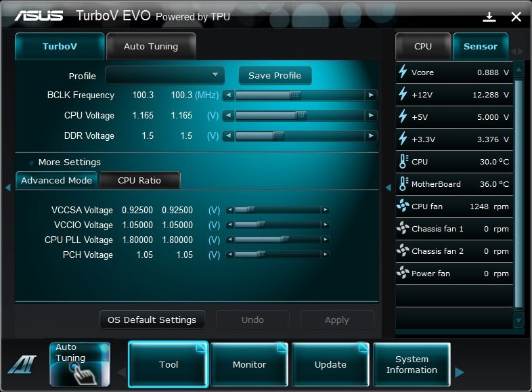Click the sensor list scrollbar thumb
532x392 pixels.
(x=518, y=194)
